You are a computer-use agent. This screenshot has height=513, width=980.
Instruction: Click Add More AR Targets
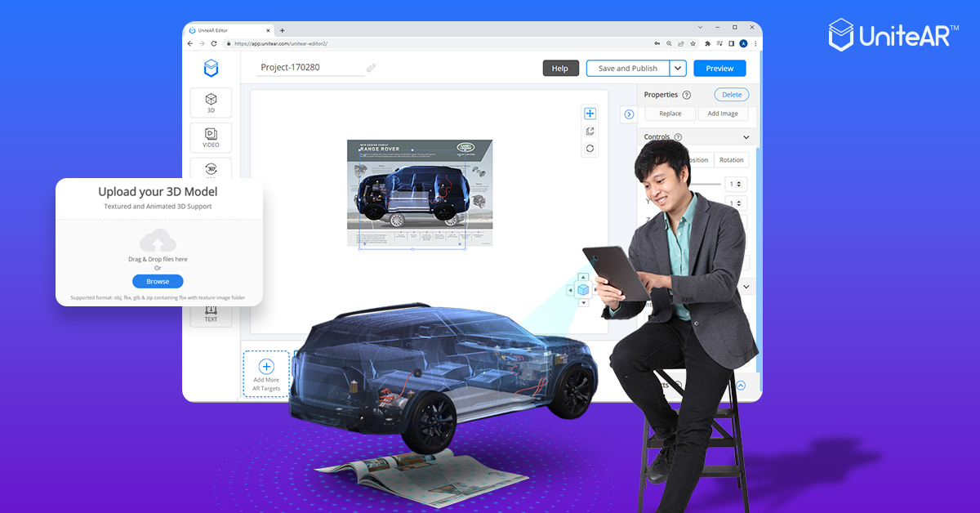(x=266, y=374)
